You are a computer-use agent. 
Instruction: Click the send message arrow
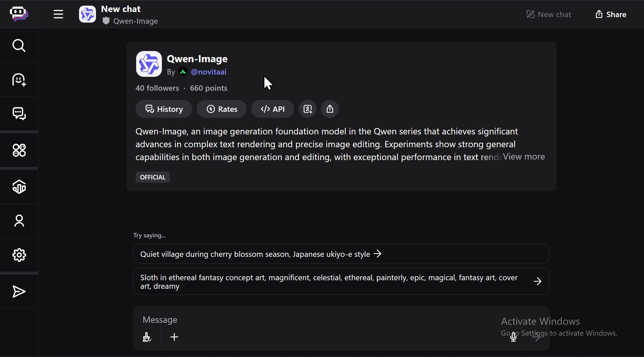(536, 337)
